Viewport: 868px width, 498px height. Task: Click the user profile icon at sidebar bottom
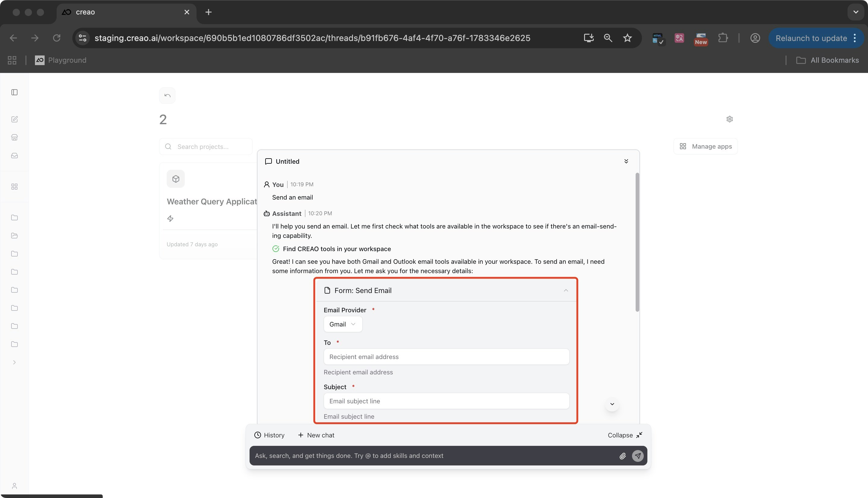[14, 486]
